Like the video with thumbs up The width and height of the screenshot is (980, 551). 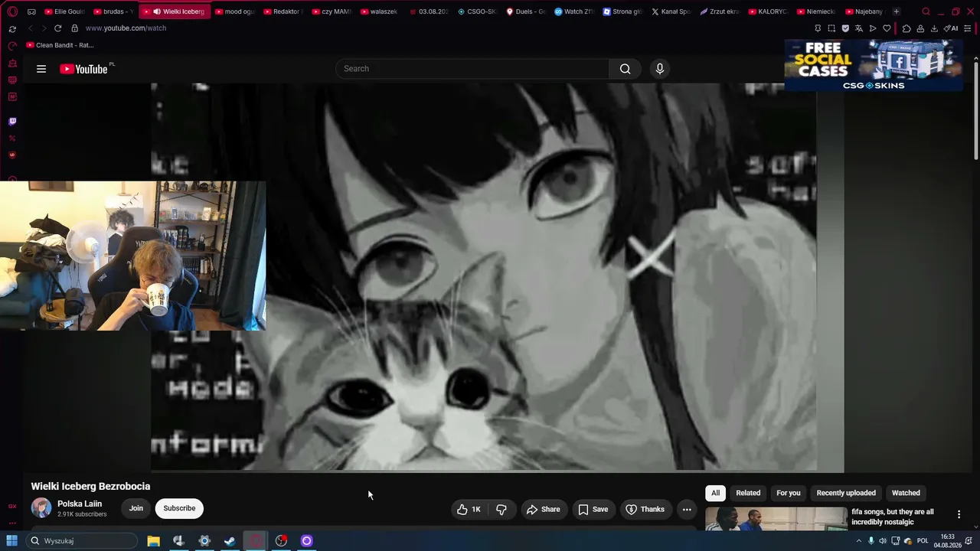coord(469,510)
